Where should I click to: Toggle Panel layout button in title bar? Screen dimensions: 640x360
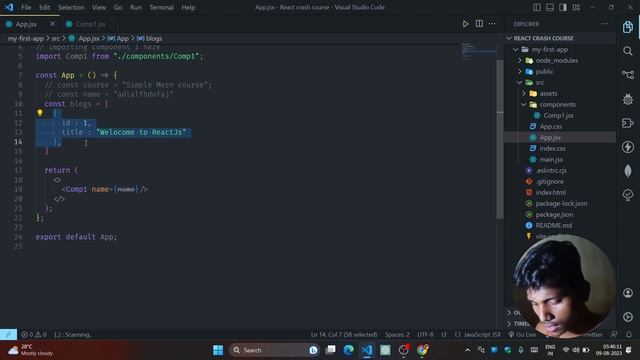click(x=550, y=7)
